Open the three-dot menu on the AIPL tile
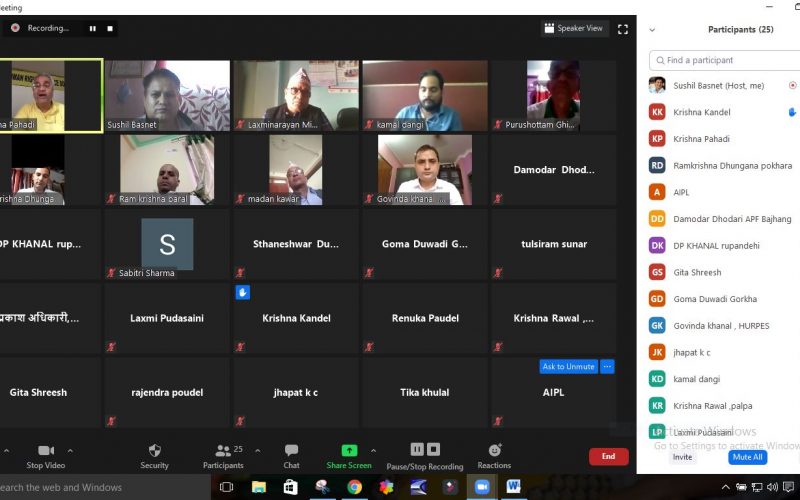Image resolution: width=800 pixels, height=500 pixels. [x=607, y=367]
